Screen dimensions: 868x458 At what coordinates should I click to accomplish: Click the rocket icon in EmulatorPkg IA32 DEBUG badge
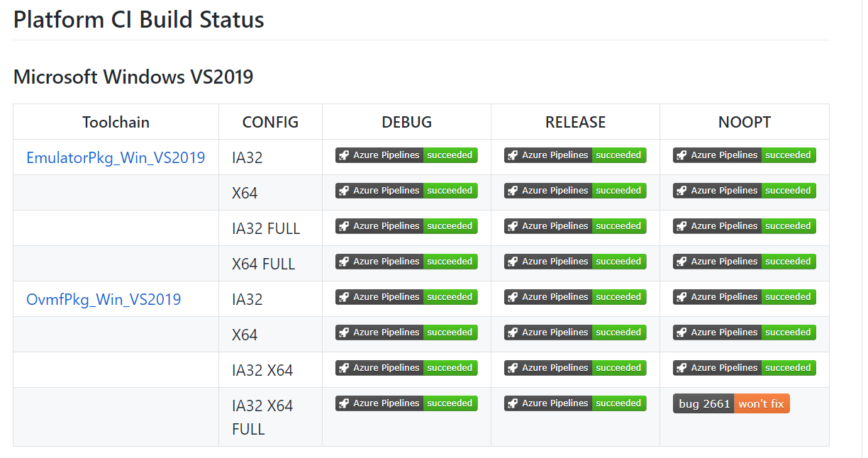344,155
